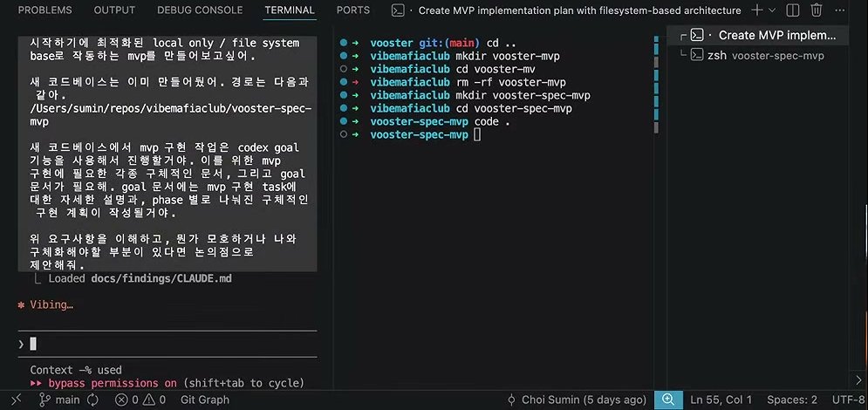
Task: Open the remote window indicator in status bar
Action: [16, 400]
